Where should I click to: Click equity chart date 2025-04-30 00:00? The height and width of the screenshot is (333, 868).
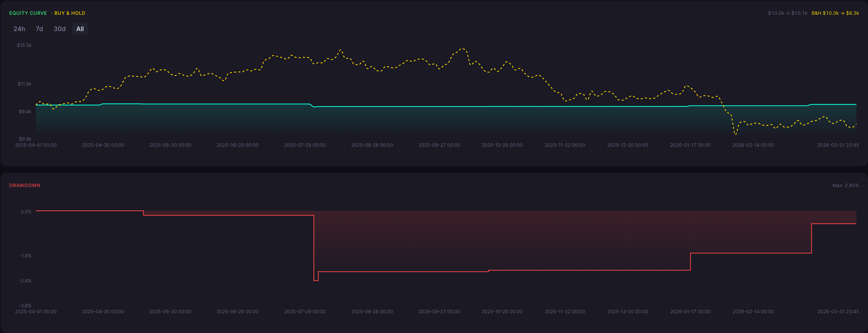pos(103,145)
